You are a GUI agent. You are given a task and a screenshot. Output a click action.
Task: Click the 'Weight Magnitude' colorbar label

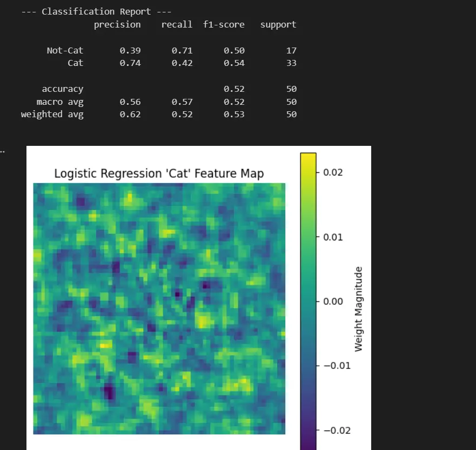(359, 309)
